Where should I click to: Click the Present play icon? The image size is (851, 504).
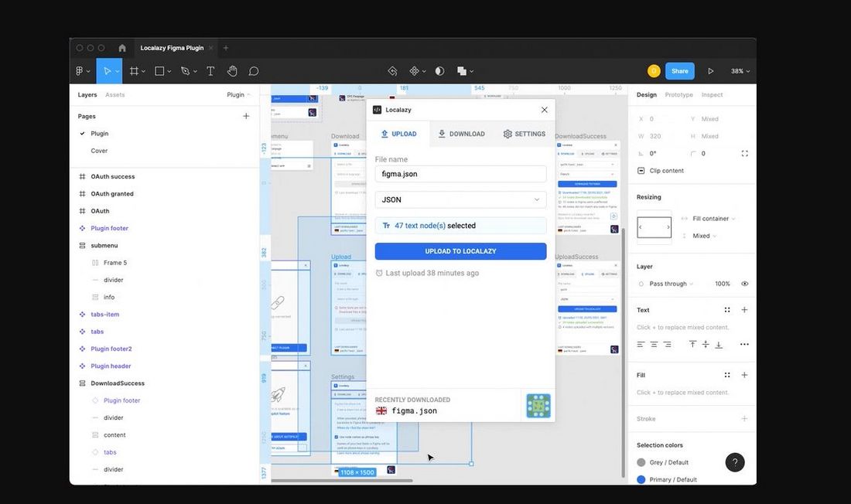coord(710,71)
